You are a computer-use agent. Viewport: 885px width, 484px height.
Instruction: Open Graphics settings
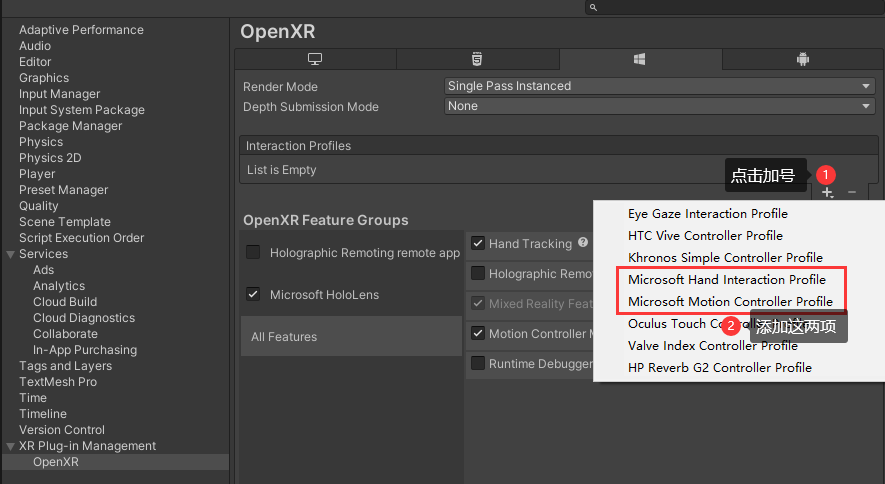point(44,78)
